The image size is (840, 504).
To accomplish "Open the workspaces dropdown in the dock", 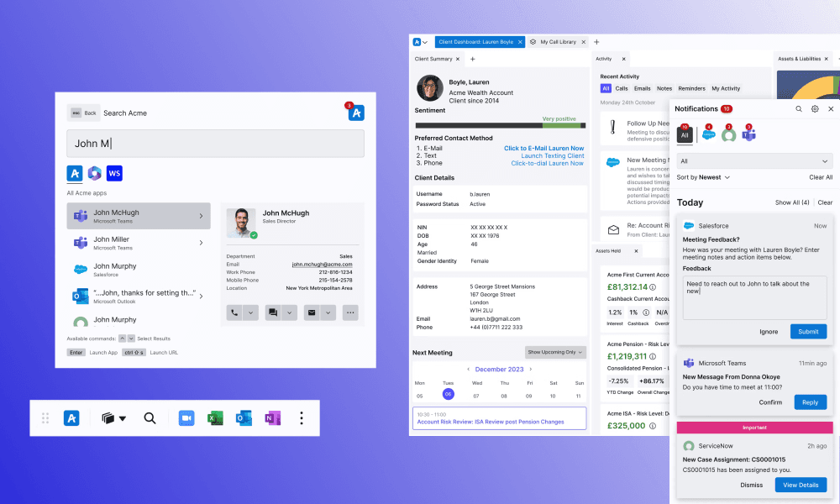I will (x=113, y=418).
